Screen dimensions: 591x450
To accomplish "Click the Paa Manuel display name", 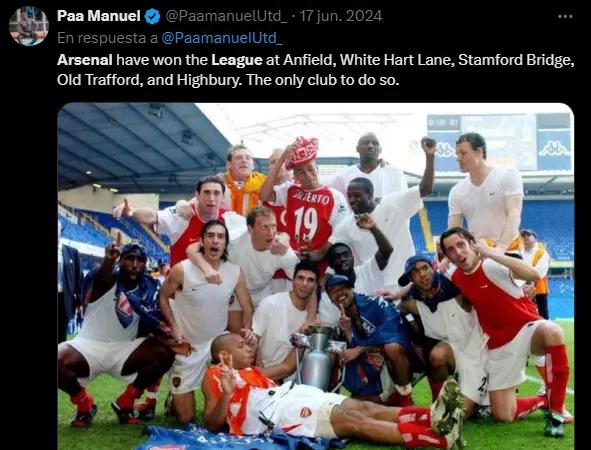I will click(99, 16).
